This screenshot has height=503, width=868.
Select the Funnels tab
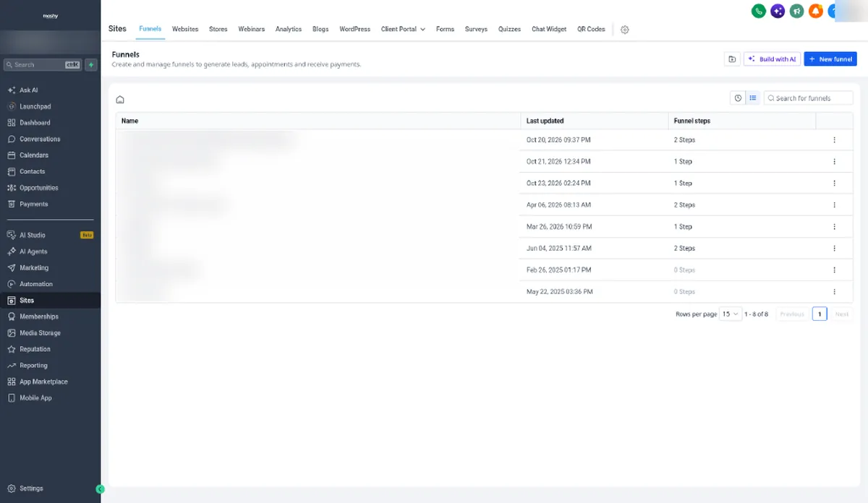(x=150, y=29)
